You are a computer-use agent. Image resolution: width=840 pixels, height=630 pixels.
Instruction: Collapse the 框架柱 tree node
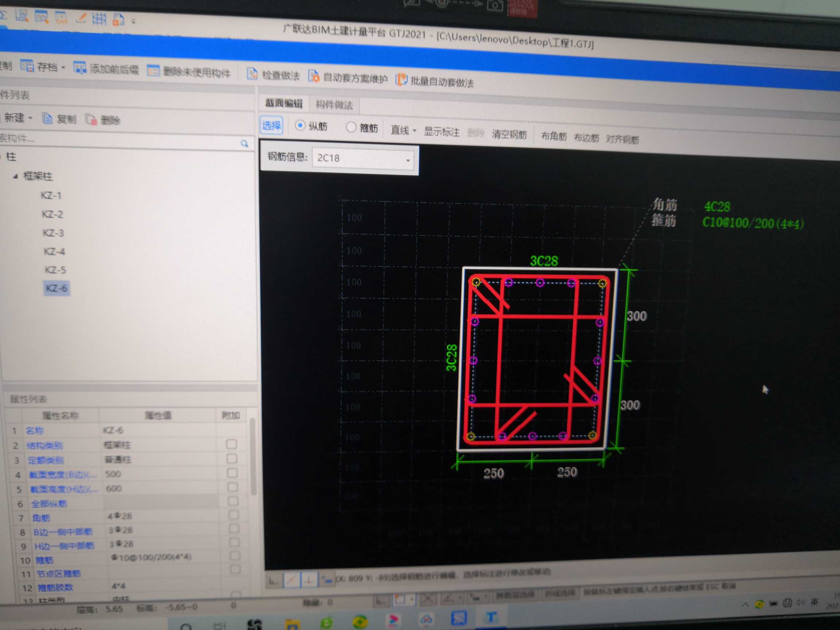pos(15,176)
